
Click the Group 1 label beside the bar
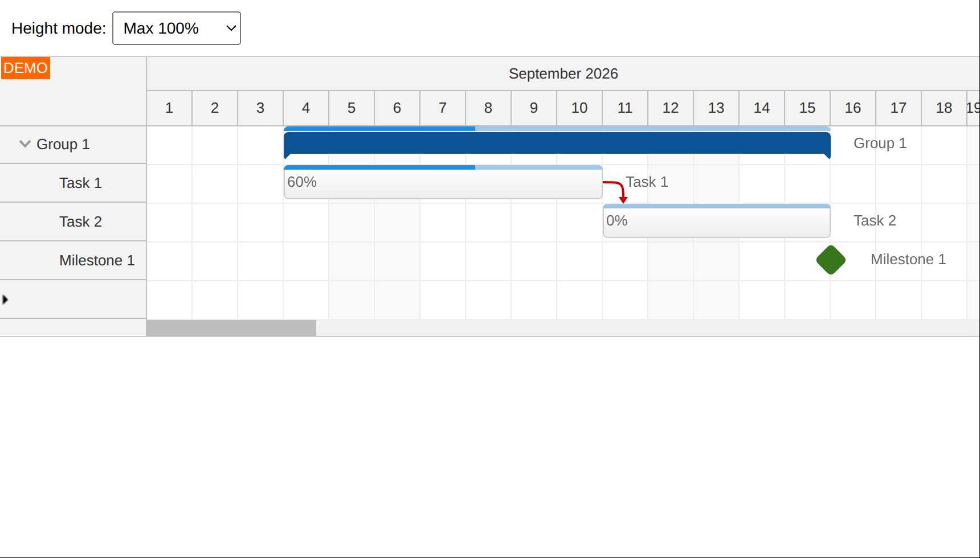click(x=880, y=143)
